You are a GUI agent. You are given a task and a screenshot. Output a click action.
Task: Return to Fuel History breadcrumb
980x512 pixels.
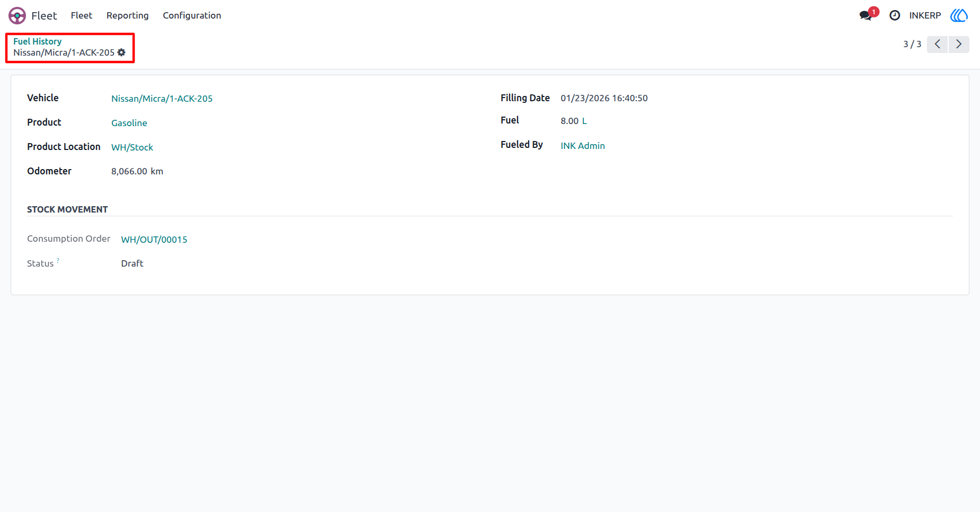[38, 41]
